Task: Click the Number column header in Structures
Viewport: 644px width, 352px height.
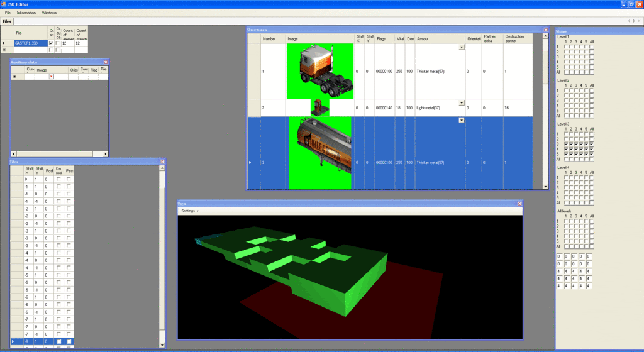Action: 273,38
